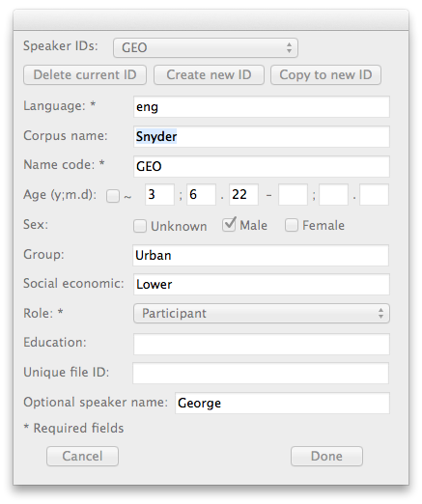Image resolution: width=422 pixels, height=504 pixels.
Task: Check the Unknown sex checkbox
Action: (140, 226)
